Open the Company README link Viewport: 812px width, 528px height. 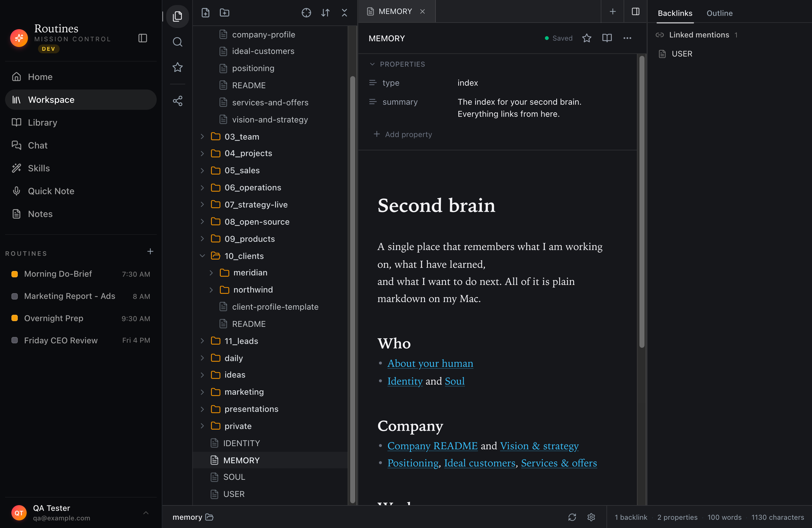click(x=432, y=446)
